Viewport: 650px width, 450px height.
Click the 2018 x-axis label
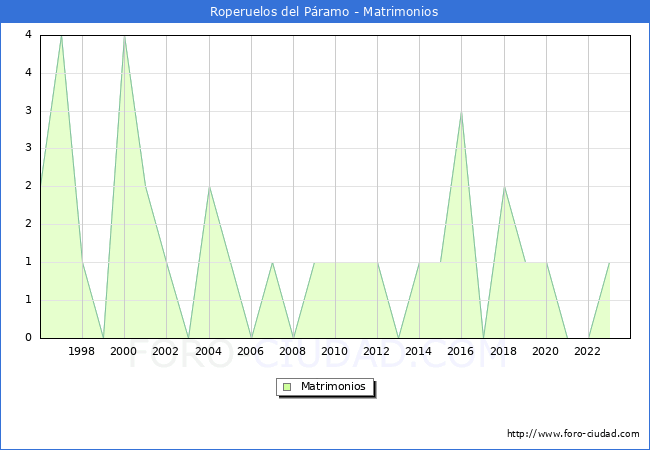click(x=503, y=351)
